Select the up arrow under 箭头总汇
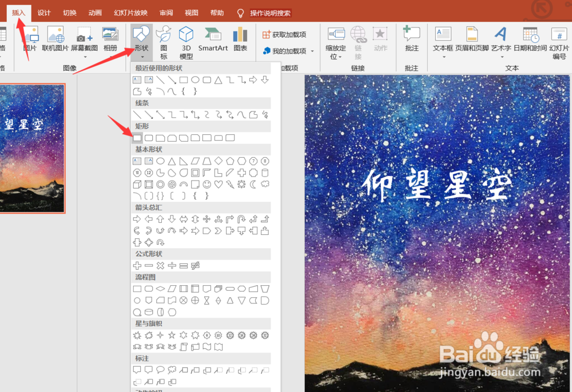Screen dimensions: 572x392 click(160, 219)
